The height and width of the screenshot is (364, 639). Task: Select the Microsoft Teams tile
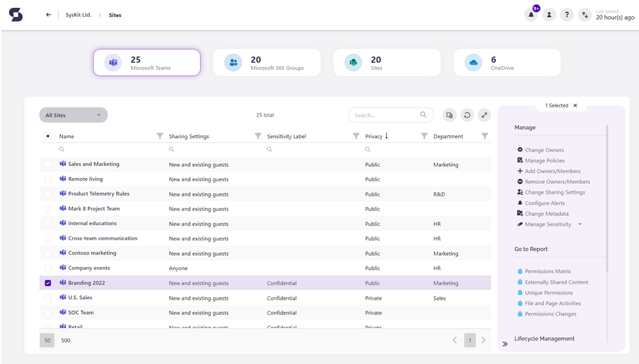[x=147, y=62]
